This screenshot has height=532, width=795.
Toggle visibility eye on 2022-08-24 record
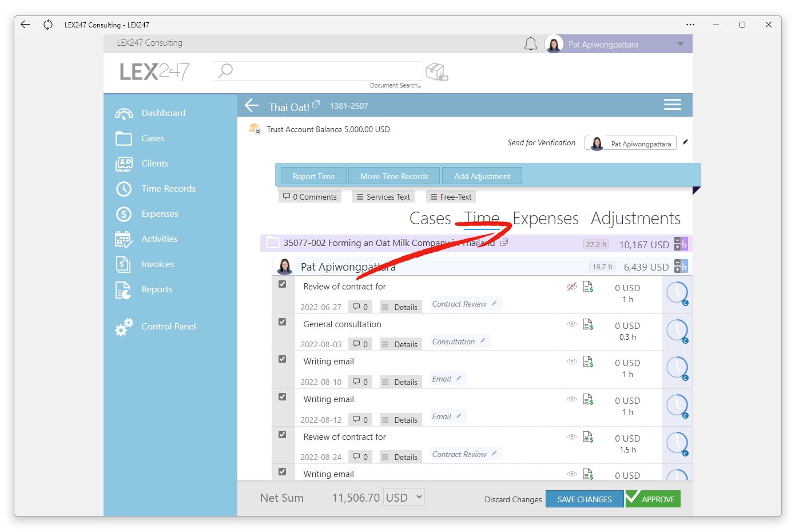point(571,436)
